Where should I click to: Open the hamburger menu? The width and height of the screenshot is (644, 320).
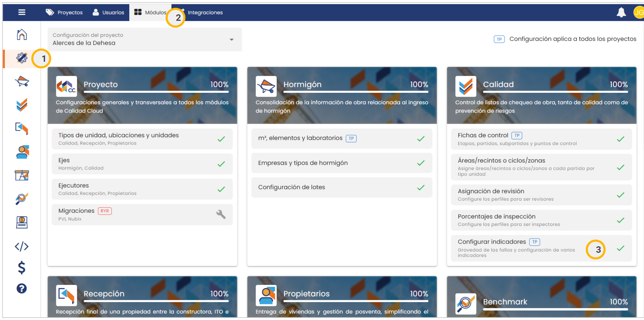(x=22, y=12)
